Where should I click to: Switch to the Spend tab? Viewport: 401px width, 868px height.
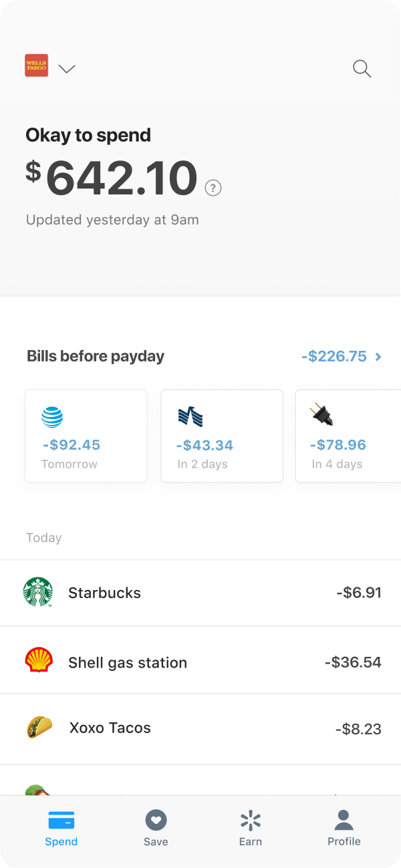(61, 828)
